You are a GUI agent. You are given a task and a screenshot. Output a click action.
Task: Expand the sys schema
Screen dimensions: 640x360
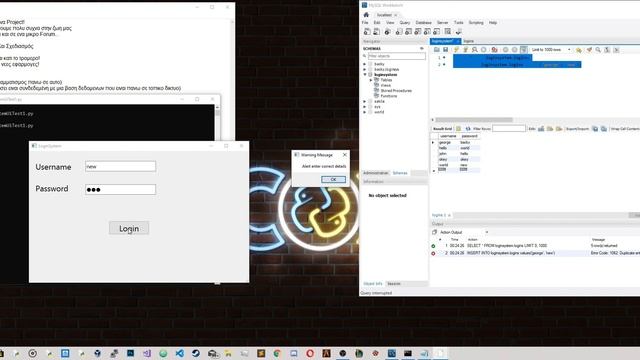[x=364, y=107]
